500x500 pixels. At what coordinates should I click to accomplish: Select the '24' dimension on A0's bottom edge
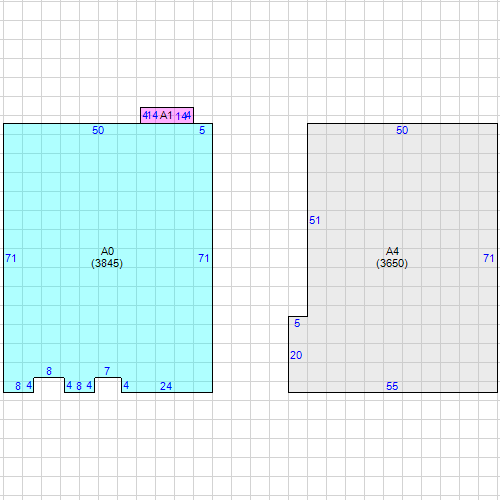click(x=166, y=386)
